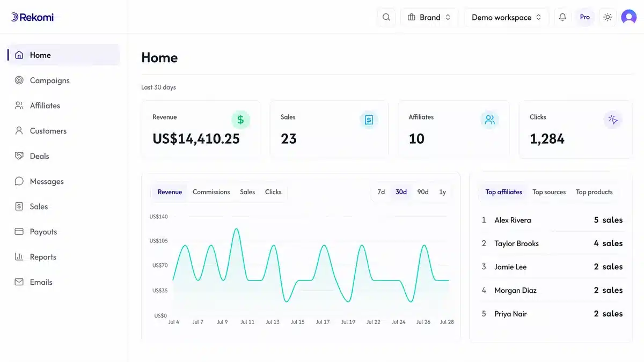Select the Top affiliates tab
Viewport: 644px width, 362px height.
pos(503,192)
